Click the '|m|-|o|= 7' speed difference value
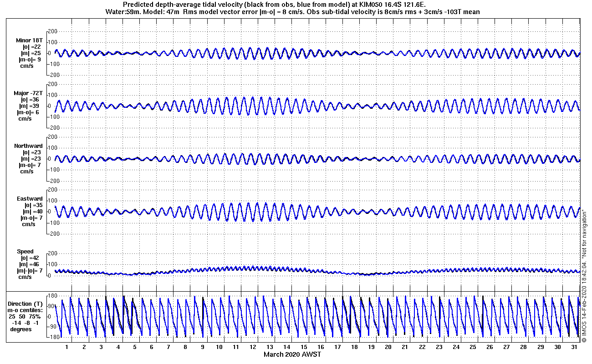The height and width of the screenshot is (364, 592). click(x=30, y=271)
